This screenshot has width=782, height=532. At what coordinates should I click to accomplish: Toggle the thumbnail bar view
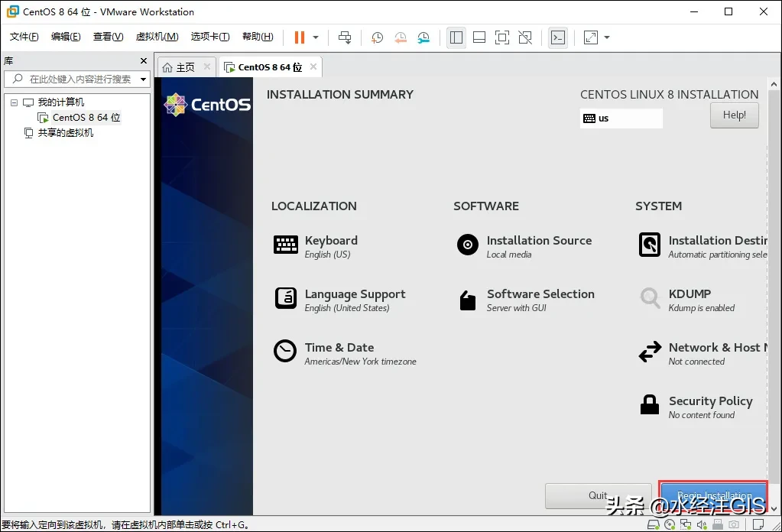coord(479,37)
